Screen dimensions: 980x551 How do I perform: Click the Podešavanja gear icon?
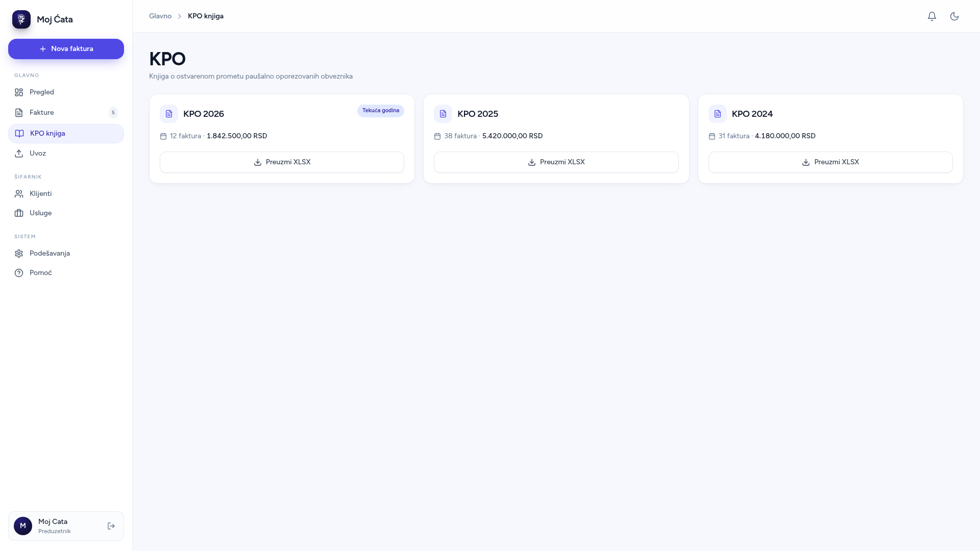[19, 254]
